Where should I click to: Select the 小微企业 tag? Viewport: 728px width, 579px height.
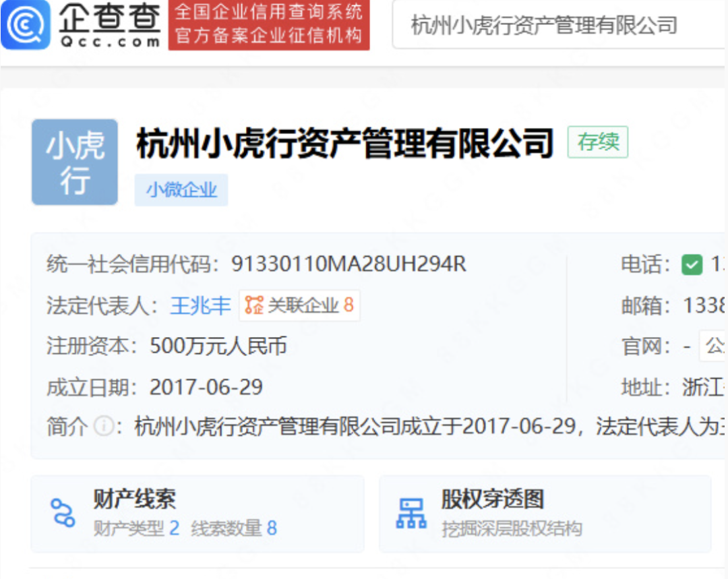coord(181,190)
